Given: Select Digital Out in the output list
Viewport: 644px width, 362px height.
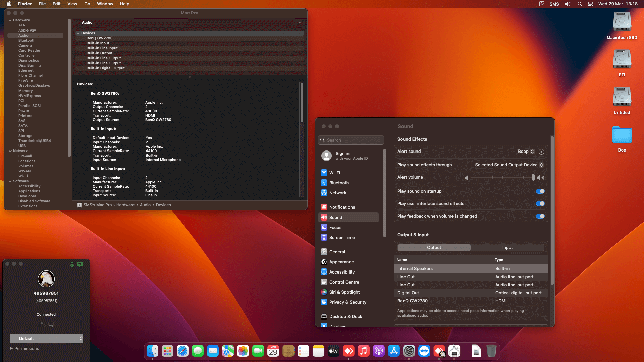Looking at the screenshot, I should pos(471,293).
